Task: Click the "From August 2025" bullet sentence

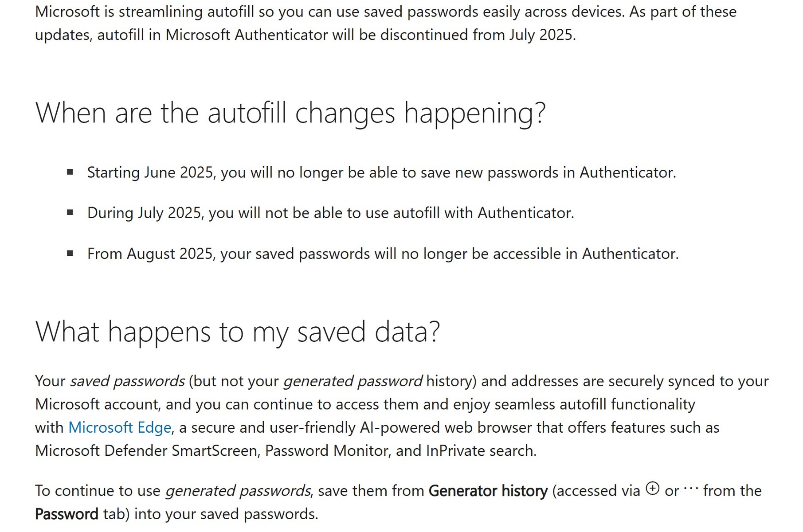Action: pyautogui.click(x=383, y=254)
